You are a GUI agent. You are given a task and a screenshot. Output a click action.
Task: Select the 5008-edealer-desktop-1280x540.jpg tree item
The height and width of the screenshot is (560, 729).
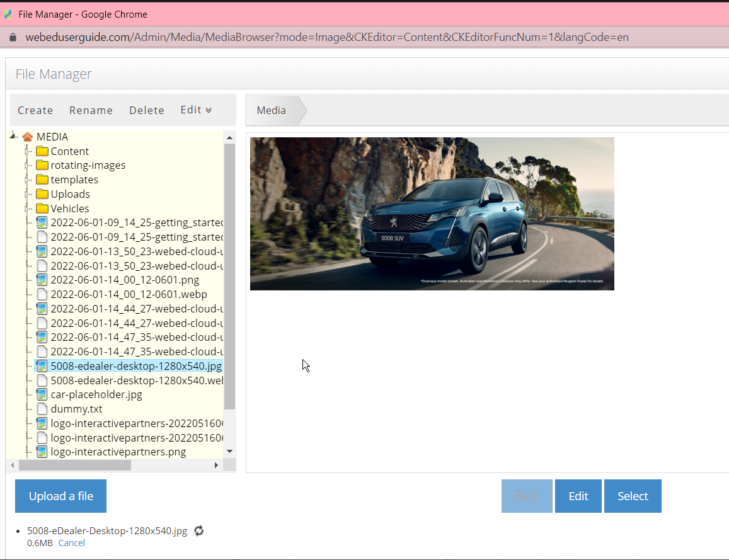135,365
